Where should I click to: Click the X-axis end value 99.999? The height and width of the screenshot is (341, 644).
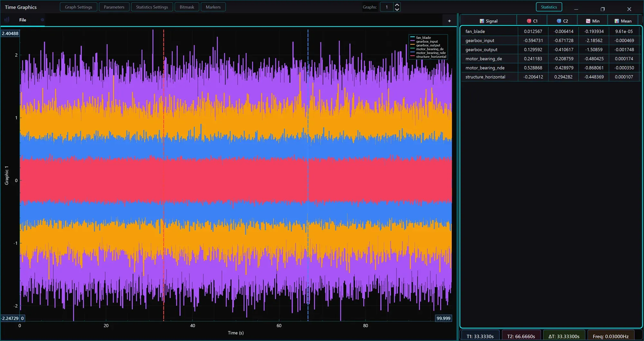point(443,318)
